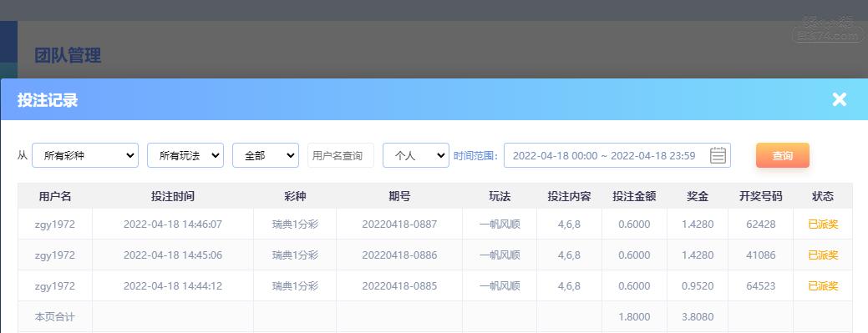
Task: Click the prize amount 0.9520
Action: 698,286
